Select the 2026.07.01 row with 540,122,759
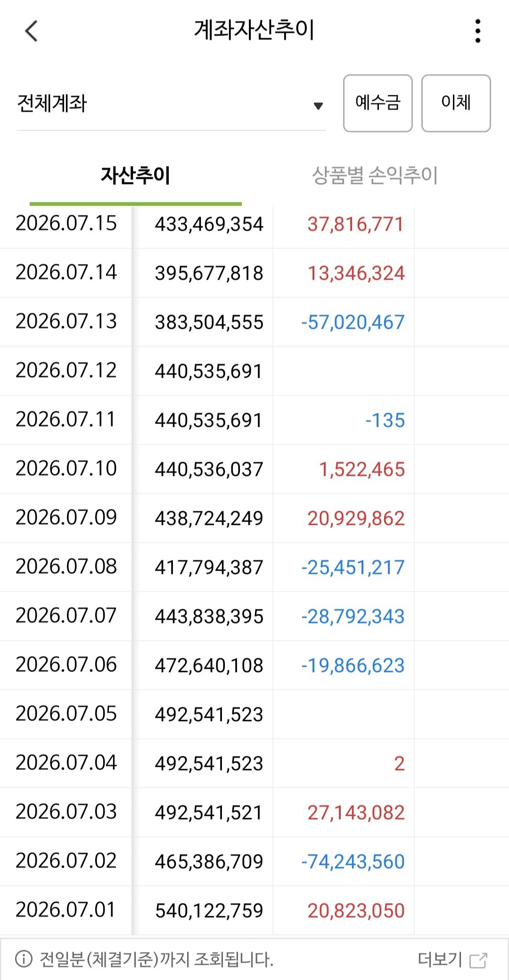The image size is (509, 980). tap(254, 910)
